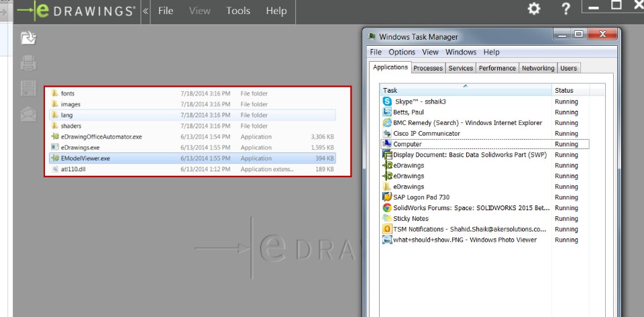Click the Sticky Notes task icon
This screenshot has height=317, width=644.
click(387, 218)
